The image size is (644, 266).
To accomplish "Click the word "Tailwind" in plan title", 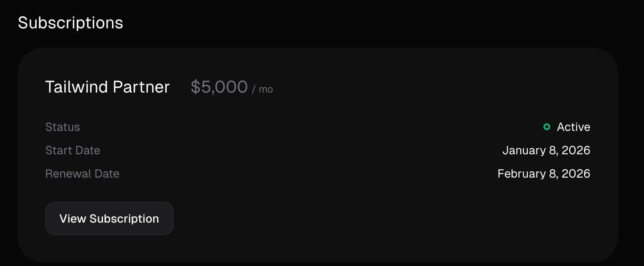I will click(x=76, y=87).
